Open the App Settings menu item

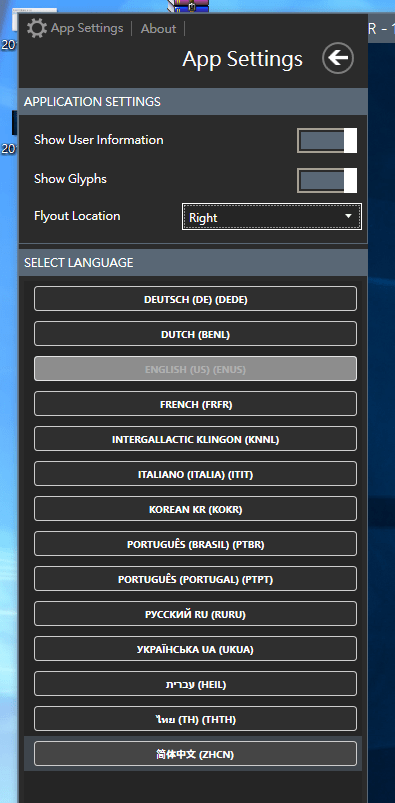point(87,28)
